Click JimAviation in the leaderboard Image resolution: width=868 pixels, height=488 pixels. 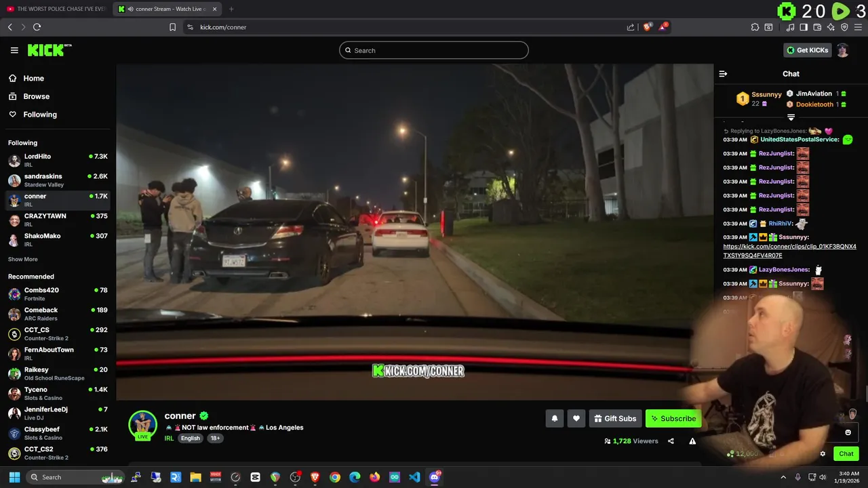click(814, 94)
